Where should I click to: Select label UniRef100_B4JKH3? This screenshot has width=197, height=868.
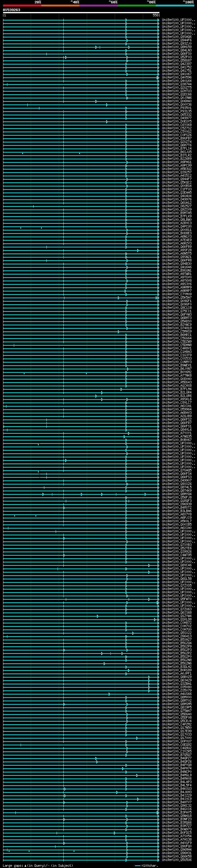coord(176,792)
